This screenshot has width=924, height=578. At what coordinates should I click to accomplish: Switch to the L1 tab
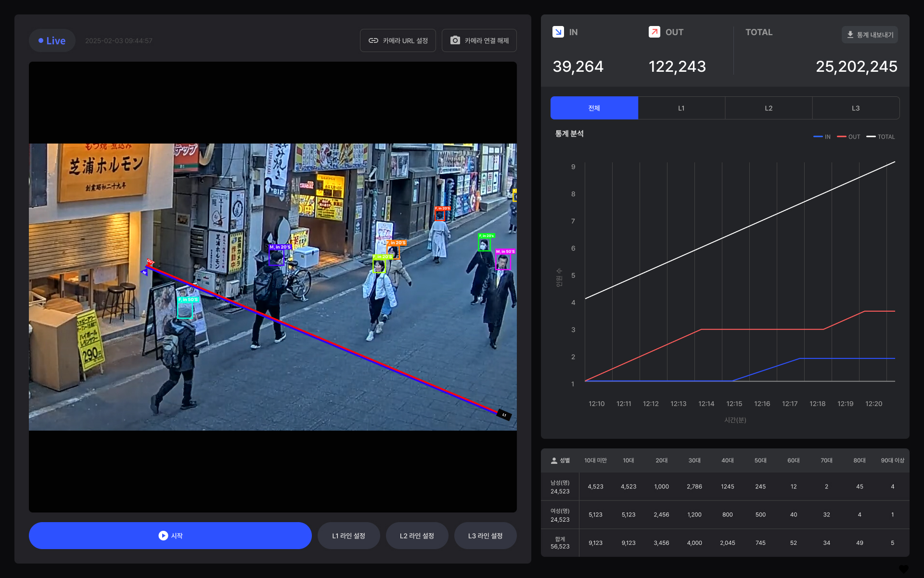coord(681,108)
